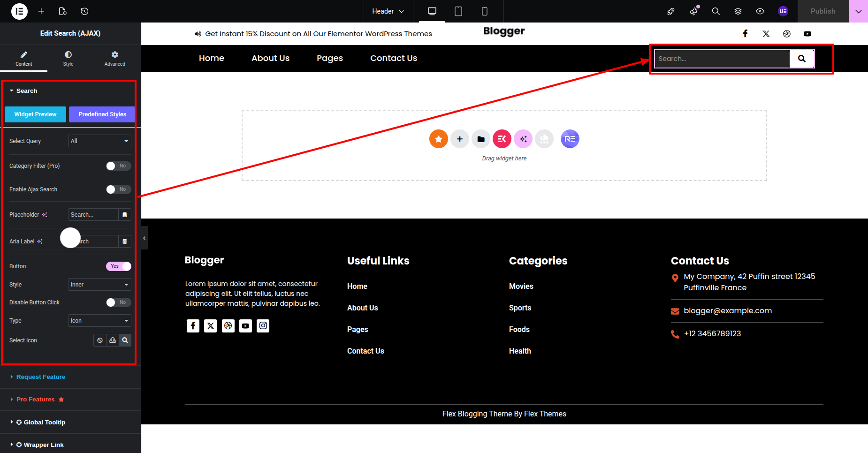Switch to the Style tab
Viewport: 868px width, 453px height.
pos(68,59)
